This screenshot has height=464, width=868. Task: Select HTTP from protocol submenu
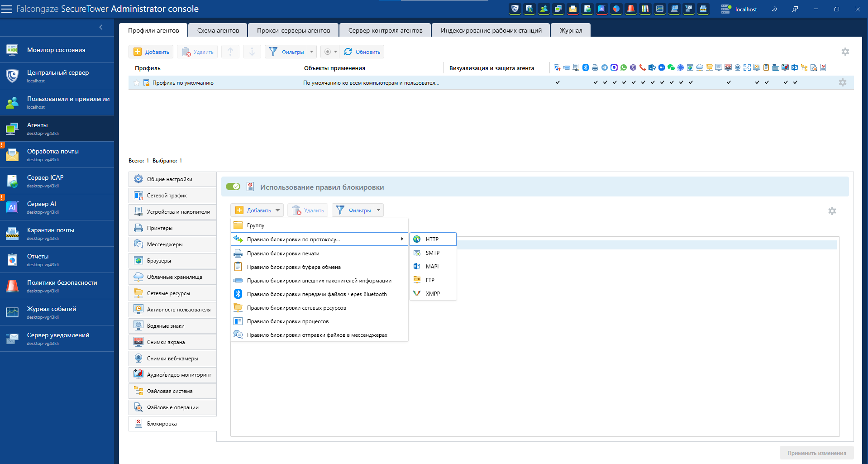point(433,239)
